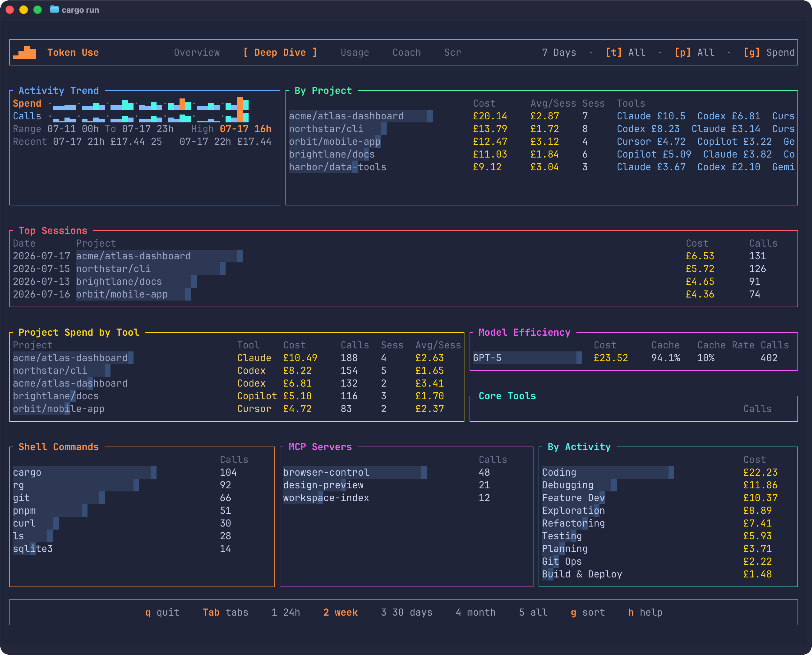Select the GPT-5 row in Model Efficiency
Screen dimensions: 812x655
tap(634, 358)
